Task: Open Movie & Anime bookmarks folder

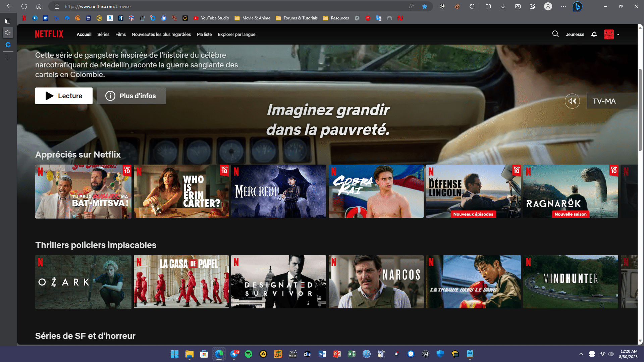Action: pyautogui.click(x=253, y=18)
